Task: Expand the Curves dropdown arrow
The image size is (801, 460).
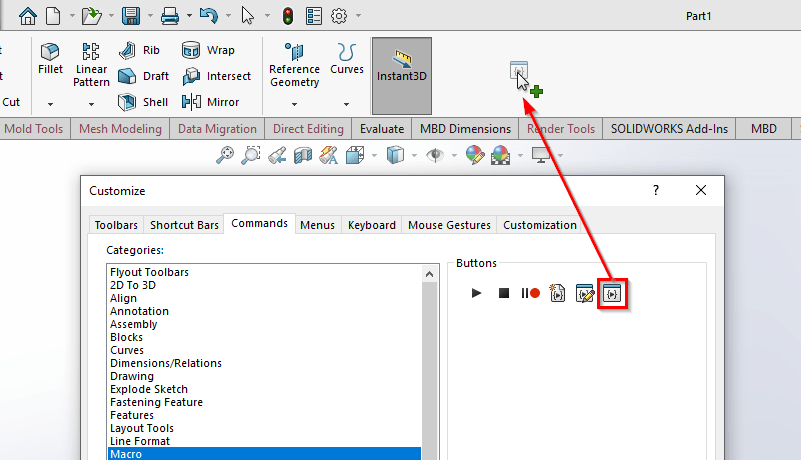Action: click(346, 104)
